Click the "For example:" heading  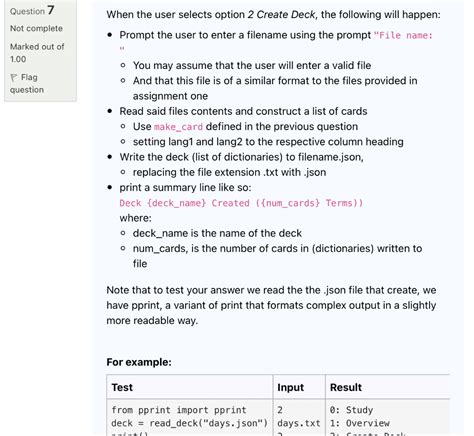tap(139, 362)
